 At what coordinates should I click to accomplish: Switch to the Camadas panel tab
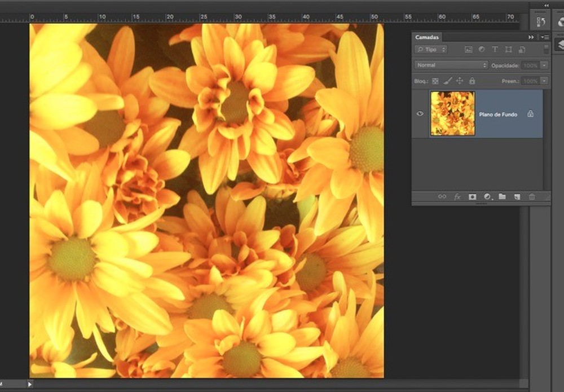coord(427,37)
